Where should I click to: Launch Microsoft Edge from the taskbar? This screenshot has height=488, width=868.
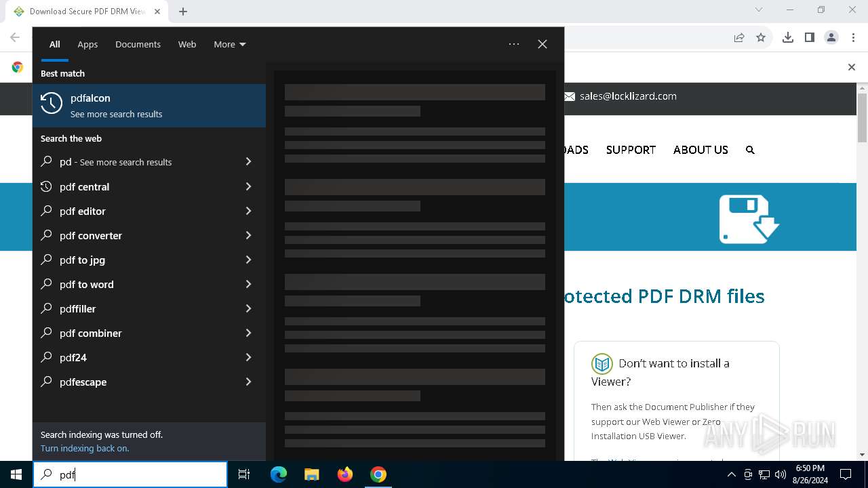[279, 474]
